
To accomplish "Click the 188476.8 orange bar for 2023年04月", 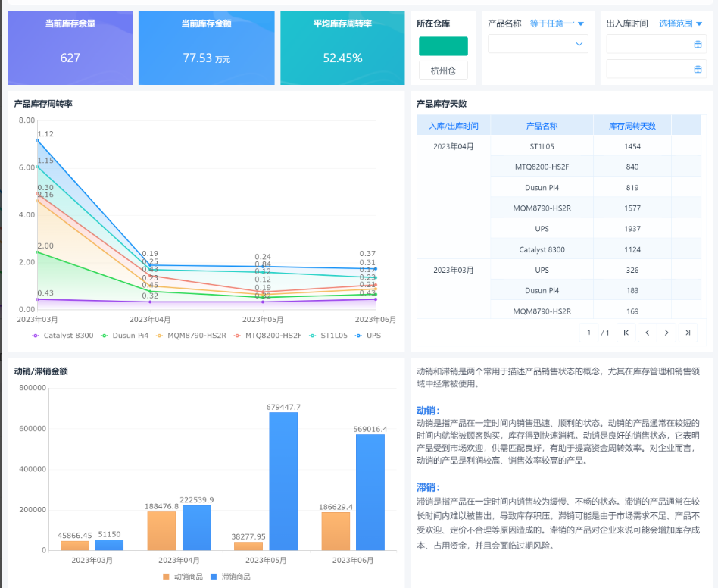I will [161, 530].
